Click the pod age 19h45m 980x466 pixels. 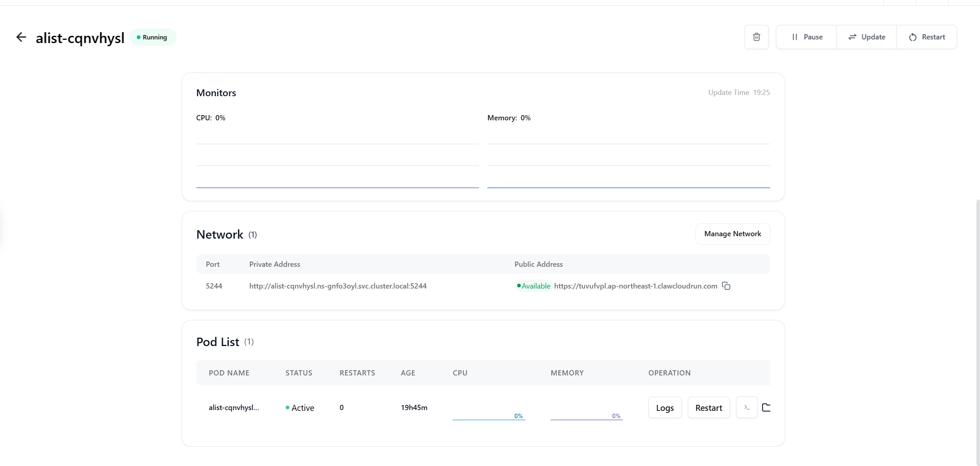click(414, 408)
